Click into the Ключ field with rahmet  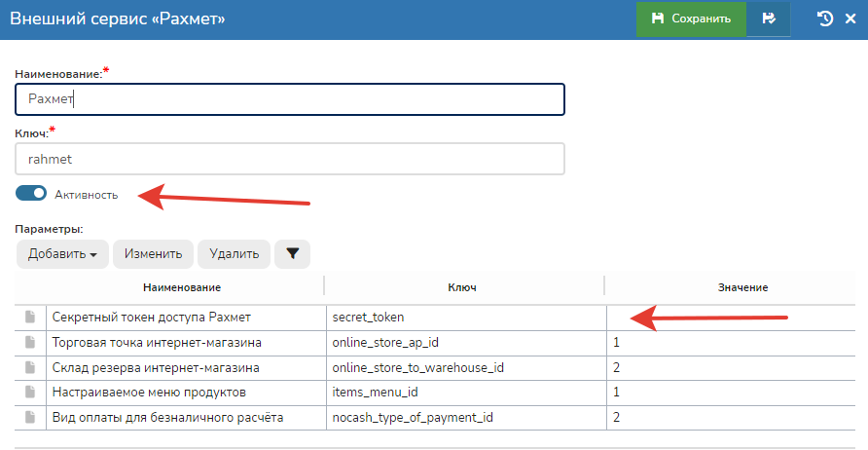point(290,159)
